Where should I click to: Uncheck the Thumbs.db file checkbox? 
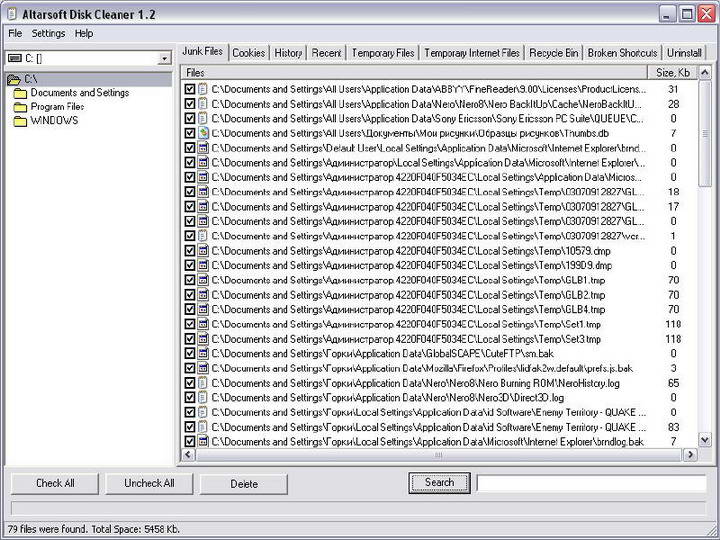coord(190,133)
